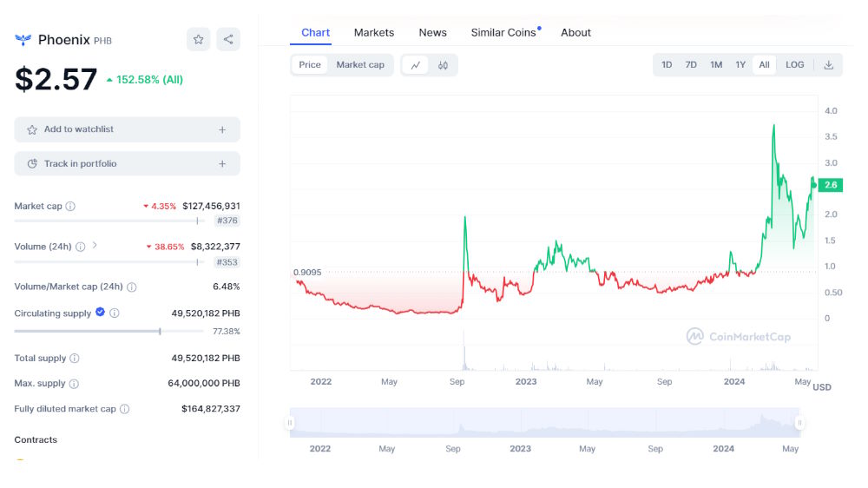Click the Phoenix PHB logo icon
Viewport: 868px width, 488px height.
(x=23, y=40)
